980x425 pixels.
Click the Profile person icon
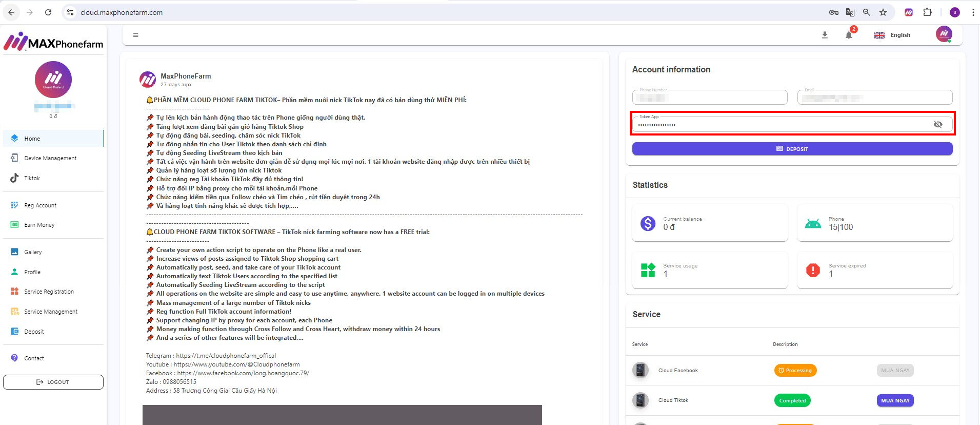click(14, 272)
